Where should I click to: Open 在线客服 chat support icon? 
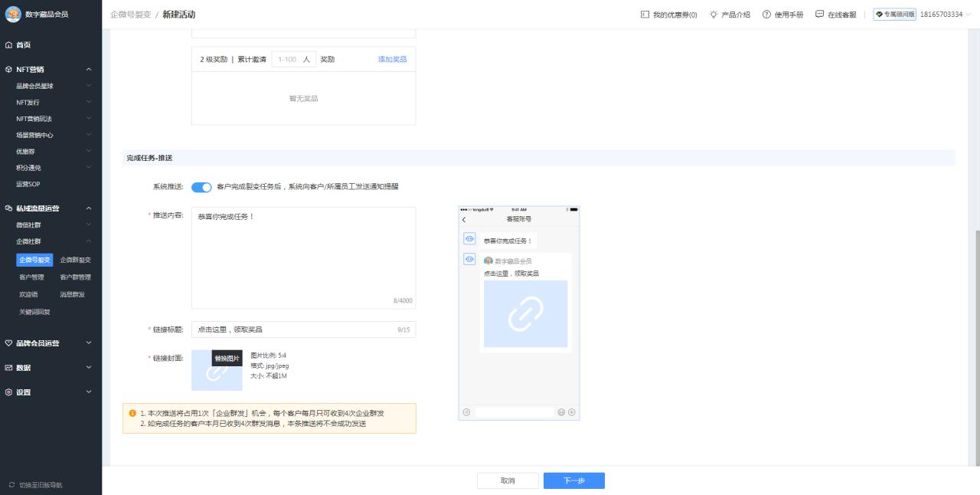[818, 13]
